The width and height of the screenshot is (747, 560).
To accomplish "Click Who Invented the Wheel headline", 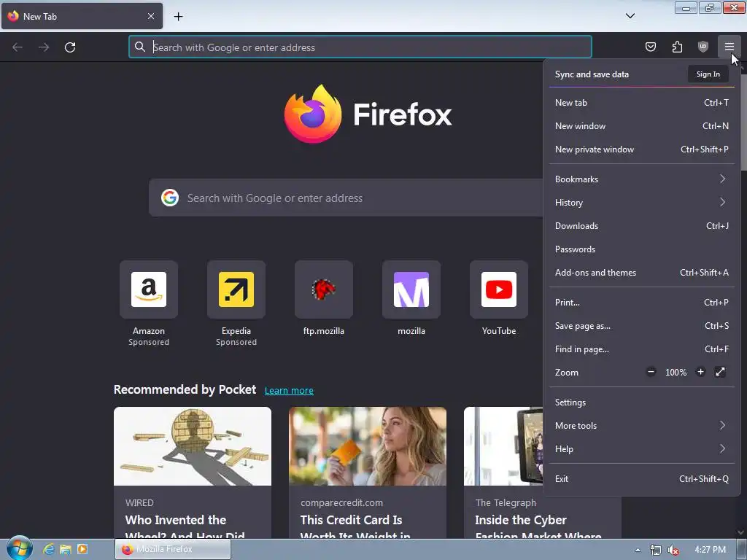I will 185,528.
